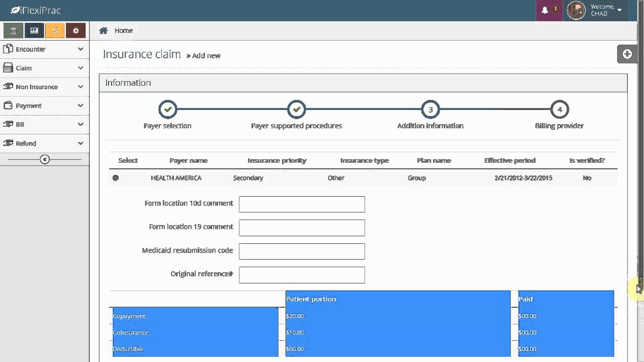The image size is (644, 362).
Task: Go to step 3 Addition information
Action: [431, 109]
